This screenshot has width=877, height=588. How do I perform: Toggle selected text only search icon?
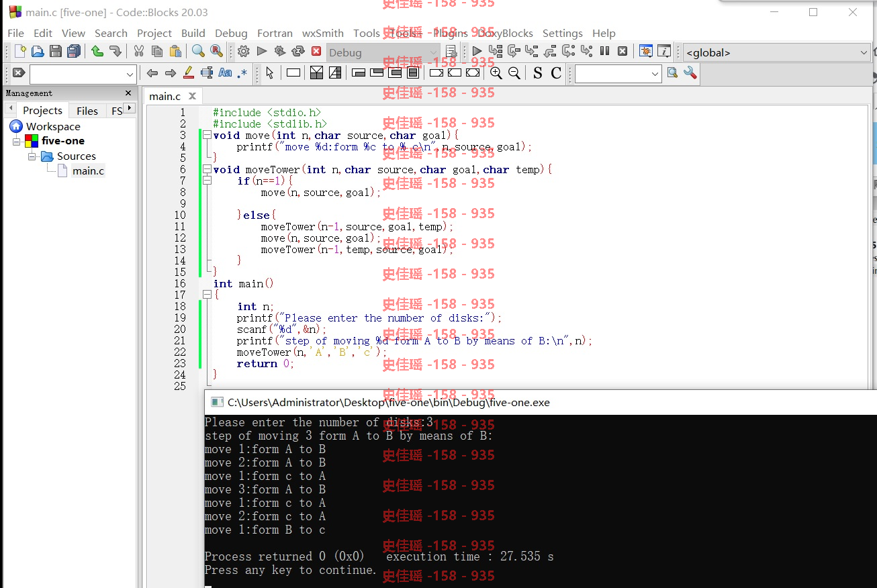point(207,73)
